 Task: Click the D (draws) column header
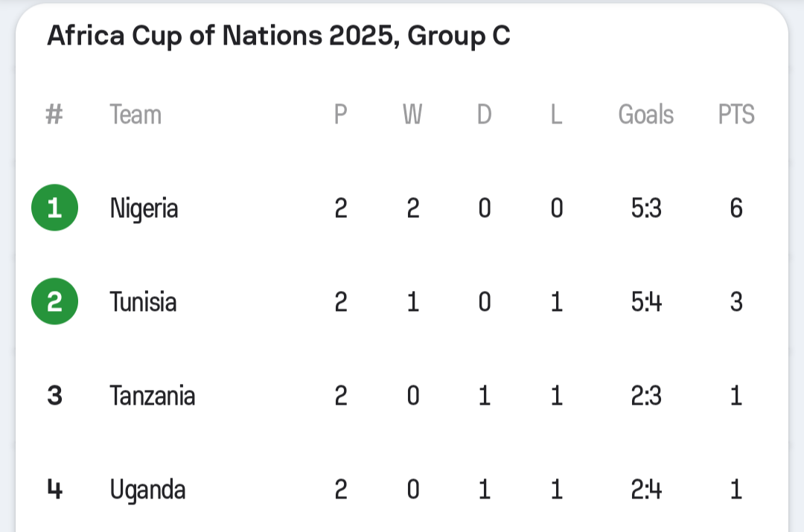[484, 115]
